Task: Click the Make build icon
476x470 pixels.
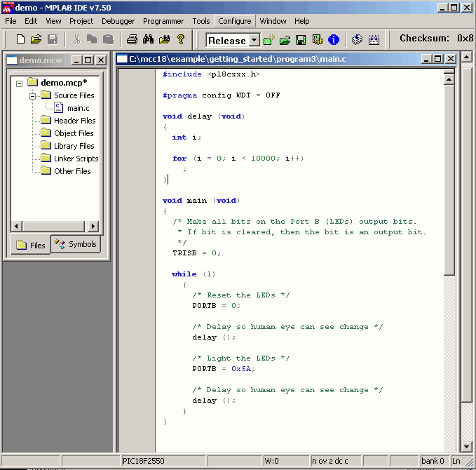Action: pyautogui.click(x=357, y=40)
